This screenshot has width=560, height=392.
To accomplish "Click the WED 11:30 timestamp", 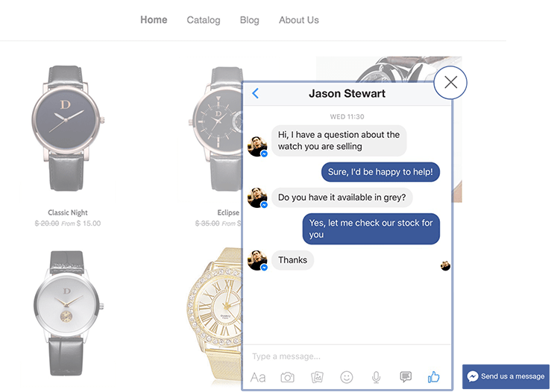I will (347, 117).
